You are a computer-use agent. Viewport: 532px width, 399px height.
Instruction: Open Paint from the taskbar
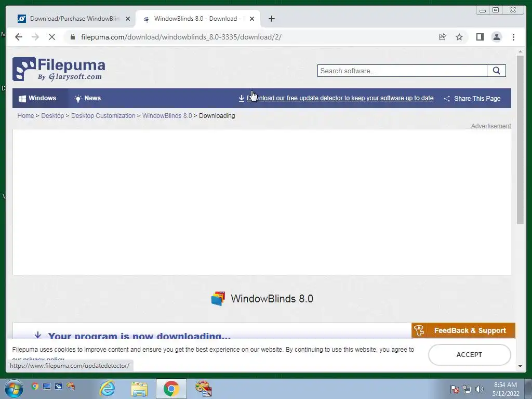pos(204,389)
